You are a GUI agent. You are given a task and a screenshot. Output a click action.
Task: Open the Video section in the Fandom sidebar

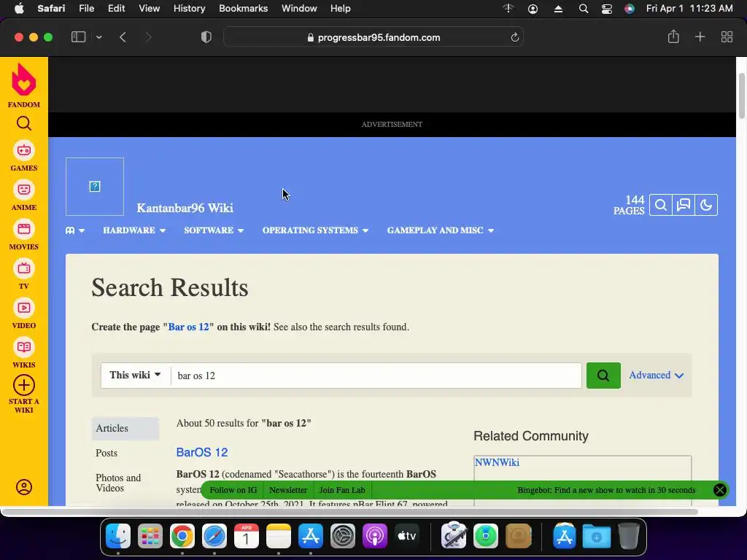point(24,314)
